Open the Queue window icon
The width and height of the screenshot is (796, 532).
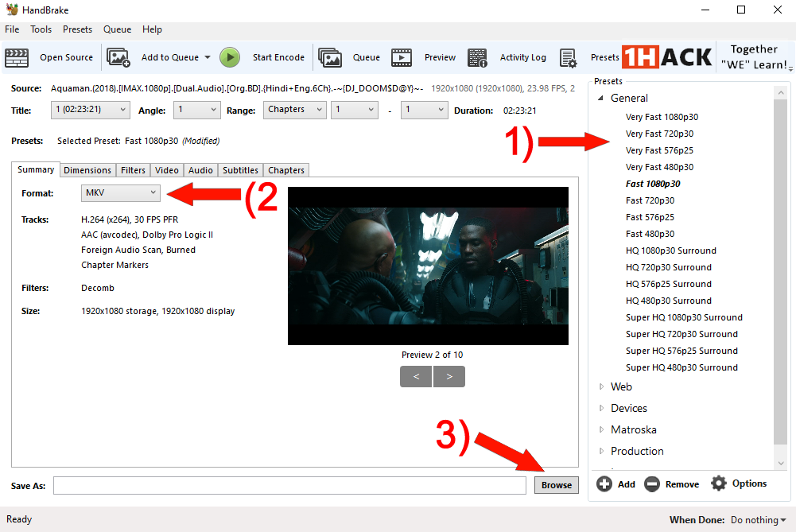point(330,57)
